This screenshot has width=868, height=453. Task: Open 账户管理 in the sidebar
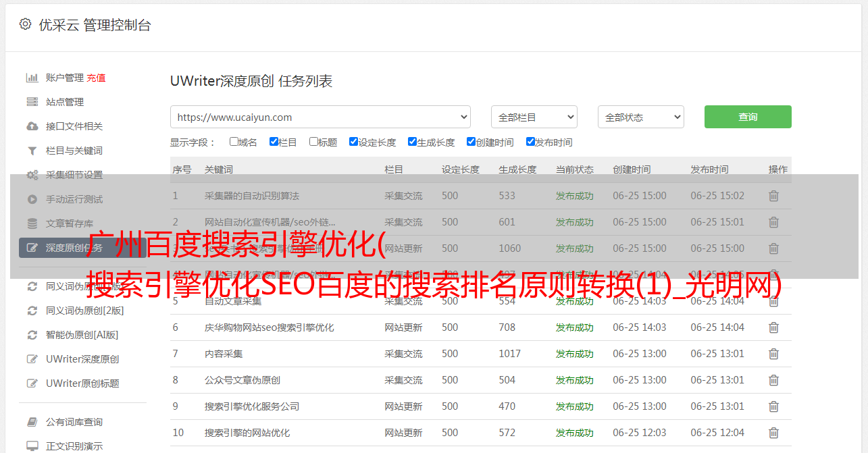(x=65, y=78)
